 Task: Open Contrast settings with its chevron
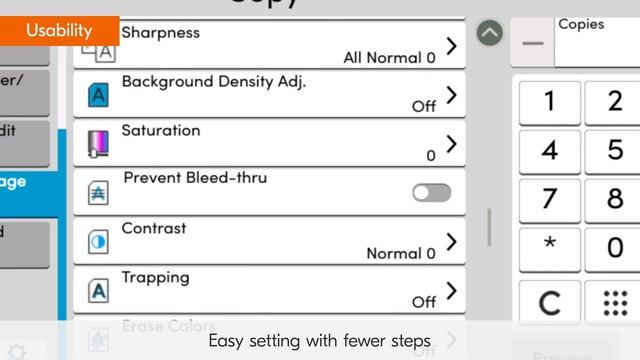[451, 242]
